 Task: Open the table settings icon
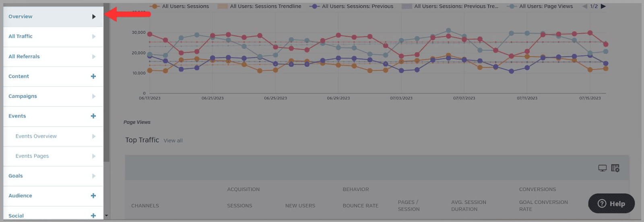[x=615, y=168]
